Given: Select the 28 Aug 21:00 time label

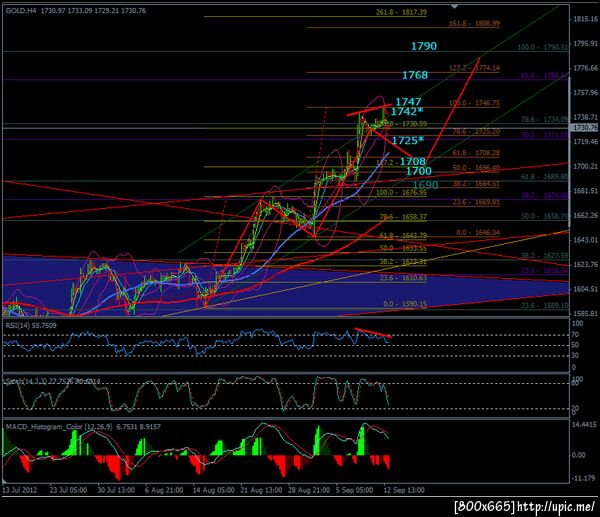Looking at the screenshot, I should click(x=309, y=490).
